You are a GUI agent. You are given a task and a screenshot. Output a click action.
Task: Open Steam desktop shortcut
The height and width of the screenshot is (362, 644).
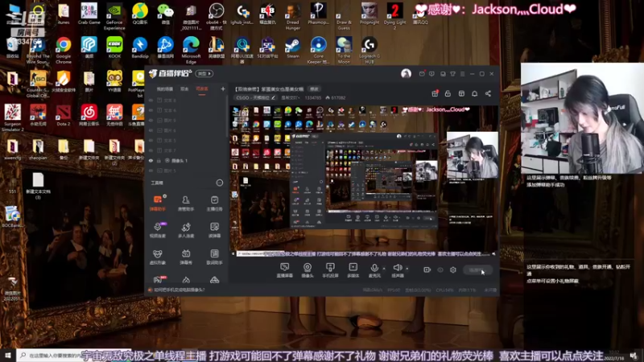point(293,47)
